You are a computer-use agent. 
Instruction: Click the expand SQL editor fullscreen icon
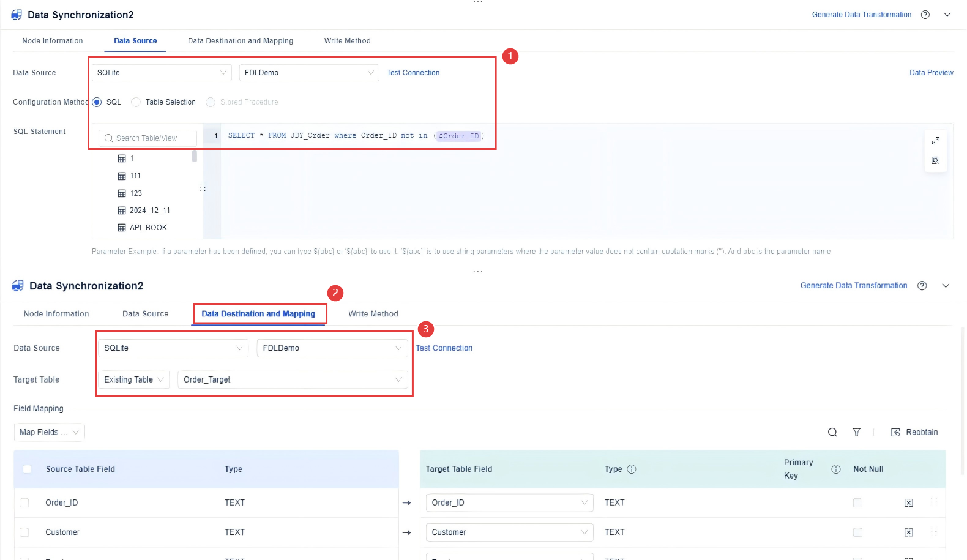coord(935,141)
